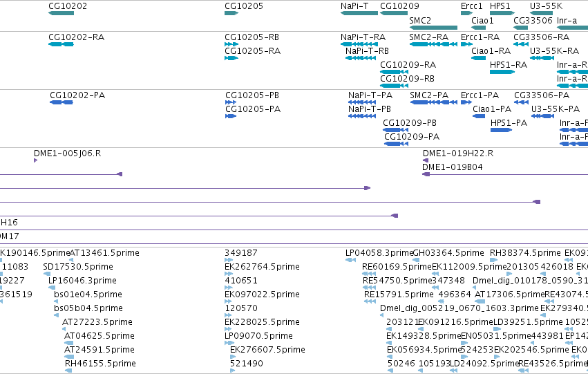588x374 pixels.
Task: Click the SMC2 gene feature
Action: (x=433, y=28)
